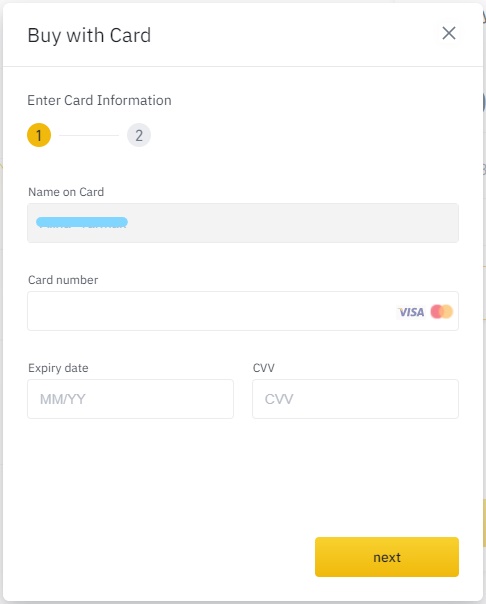Click the Card number label
486x604 pixels.
(63, 280)
